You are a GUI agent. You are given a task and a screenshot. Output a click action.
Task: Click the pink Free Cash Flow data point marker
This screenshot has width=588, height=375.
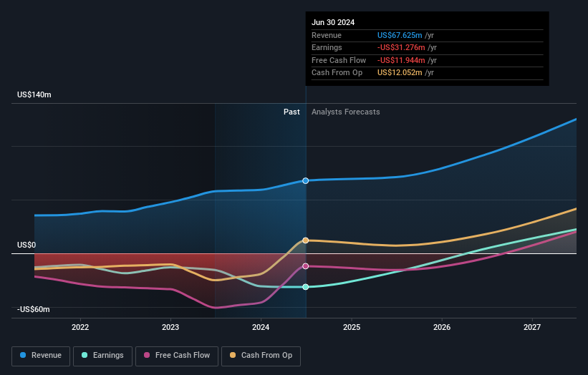306,266
